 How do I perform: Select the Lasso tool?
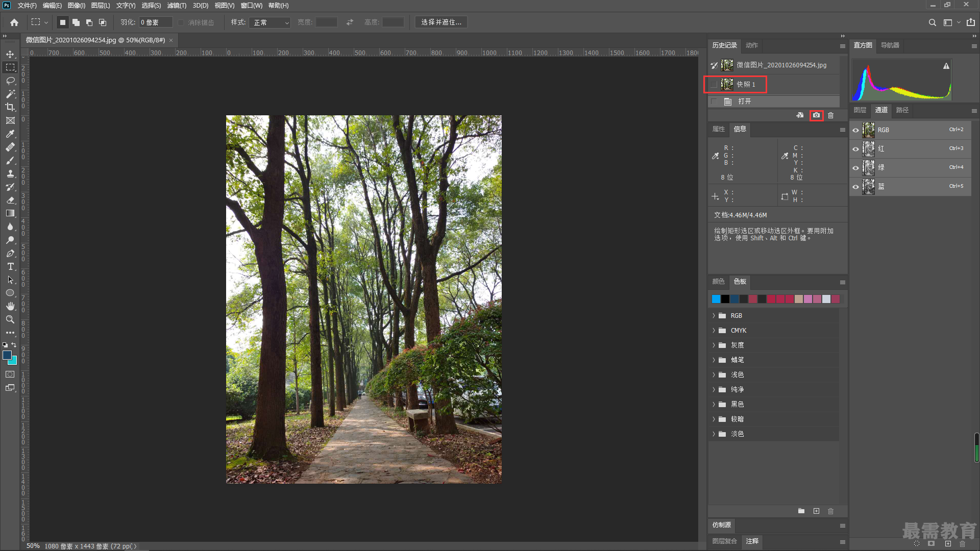pos(10,81)
